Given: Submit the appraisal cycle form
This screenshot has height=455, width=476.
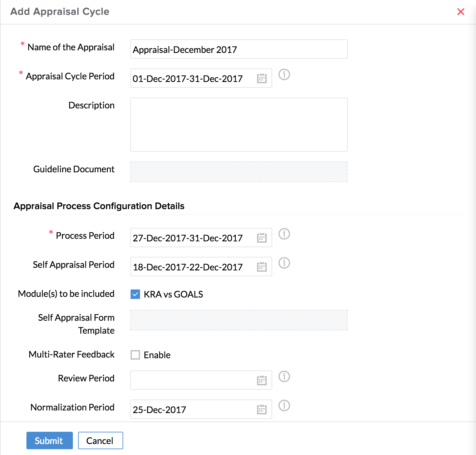Looking at the screenshot, I should (x=49, y=440).
